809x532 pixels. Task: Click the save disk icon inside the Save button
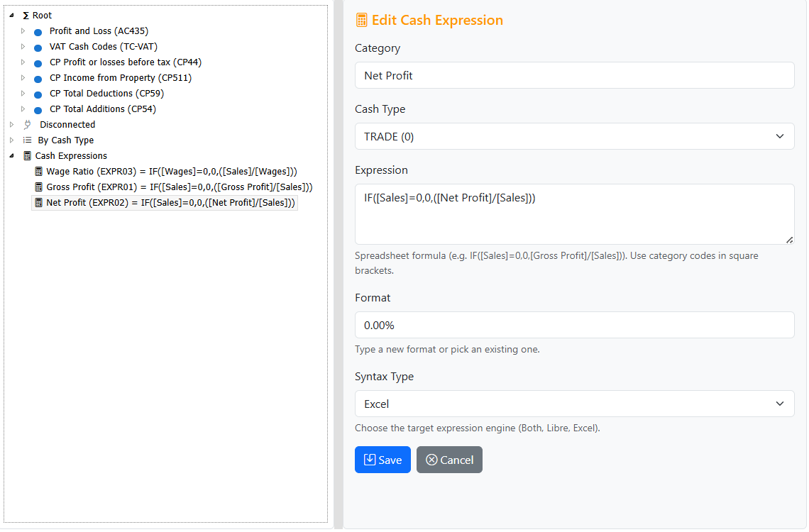click(369, 460)
